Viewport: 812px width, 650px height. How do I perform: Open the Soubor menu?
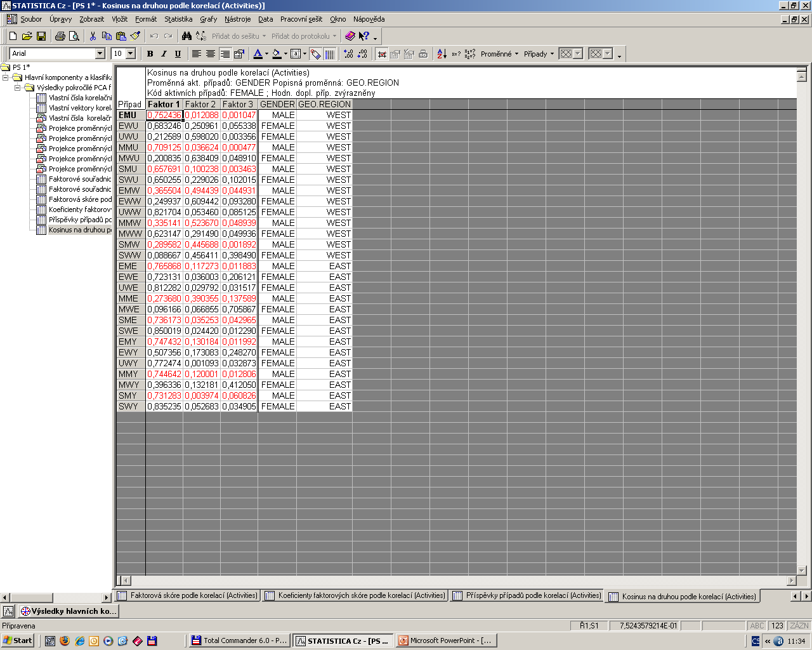point(31,19)
